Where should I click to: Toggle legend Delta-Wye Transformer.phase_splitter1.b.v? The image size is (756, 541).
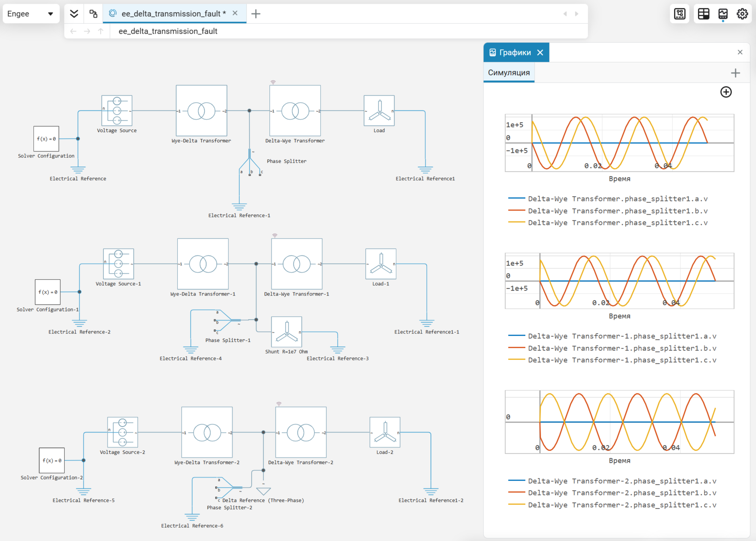(x=608, y=211)
